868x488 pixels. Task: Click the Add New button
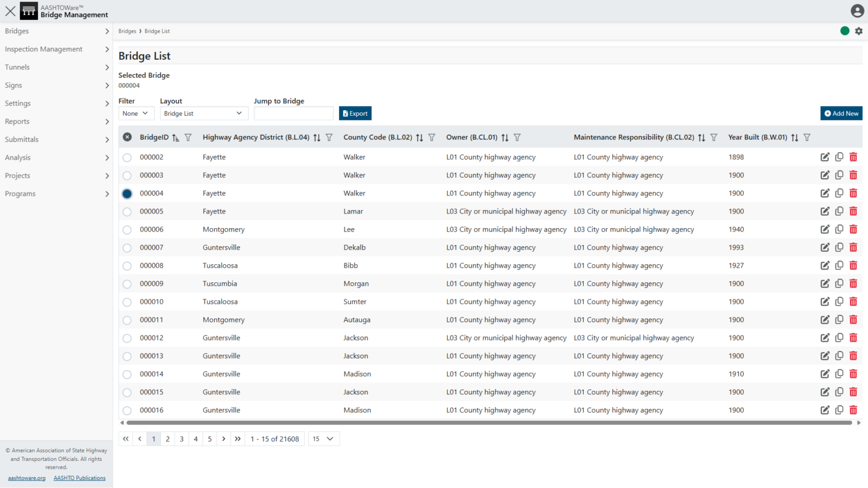pyautogui.click(x=841, y=113)
